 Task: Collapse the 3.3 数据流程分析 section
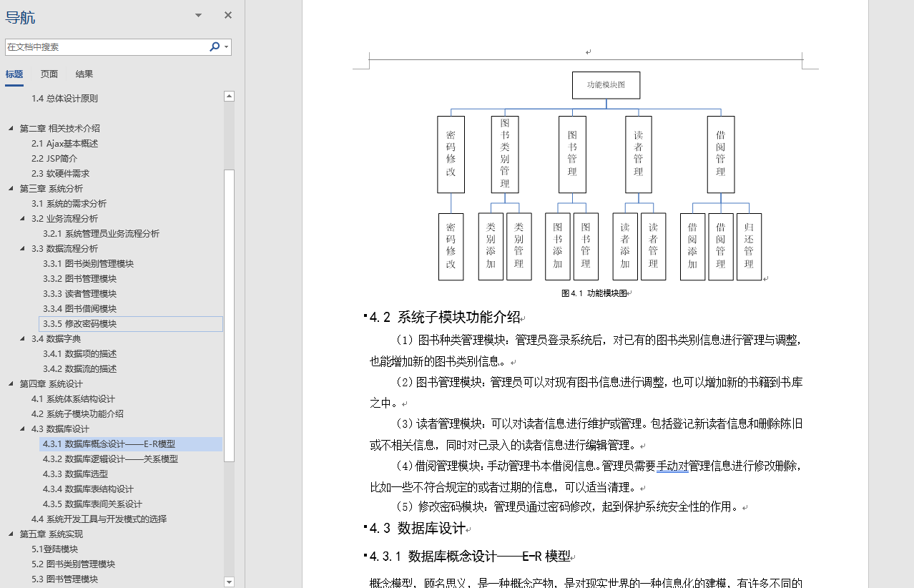tap(21, 248)
